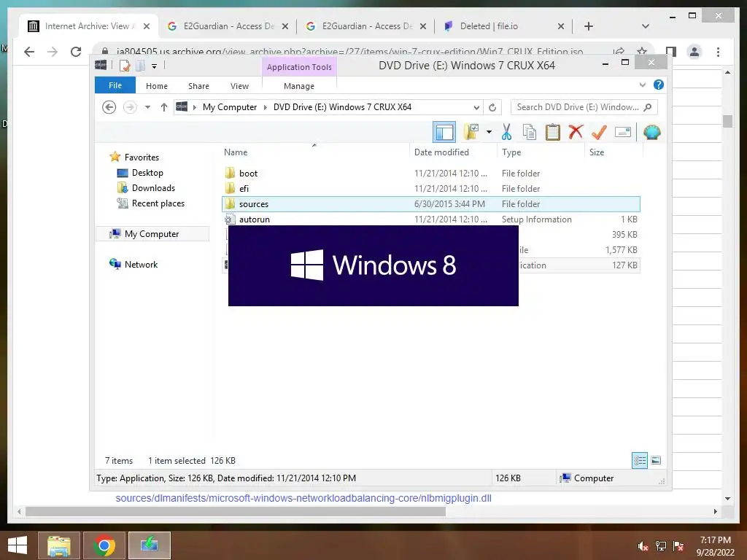Open Chrome tab search dropdown chevron
This screenshot has width=747, height=560.
tap(645, 26)
